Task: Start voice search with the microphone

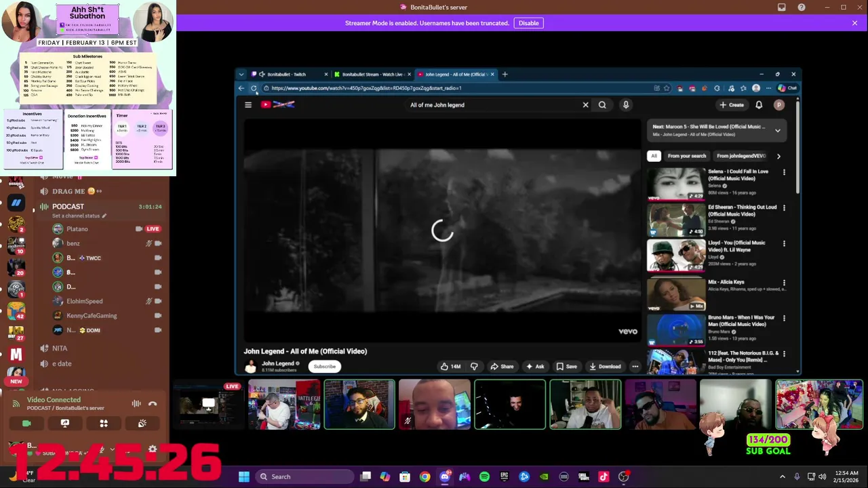Action: tap(626, 105)
